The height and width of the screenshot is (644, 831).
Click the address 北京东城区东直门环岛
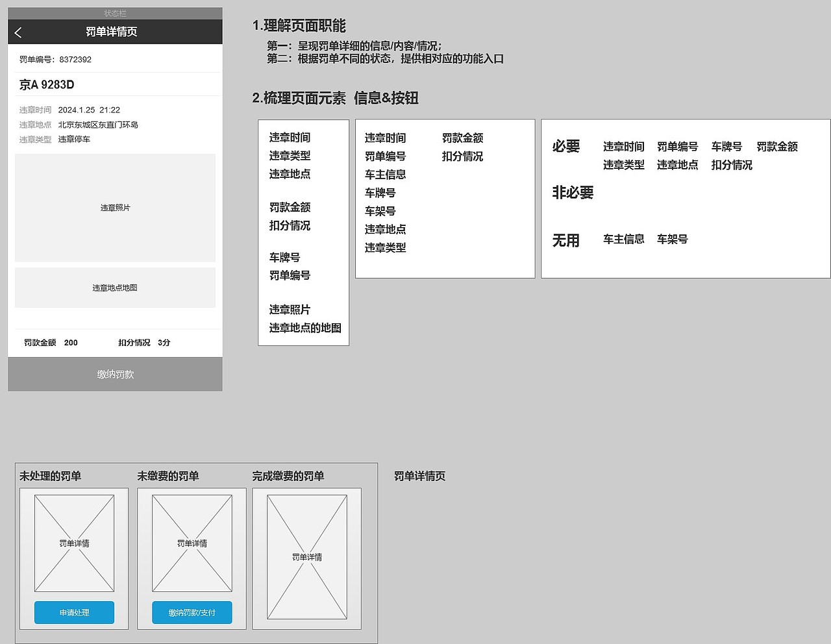click(x=98, y=125)
